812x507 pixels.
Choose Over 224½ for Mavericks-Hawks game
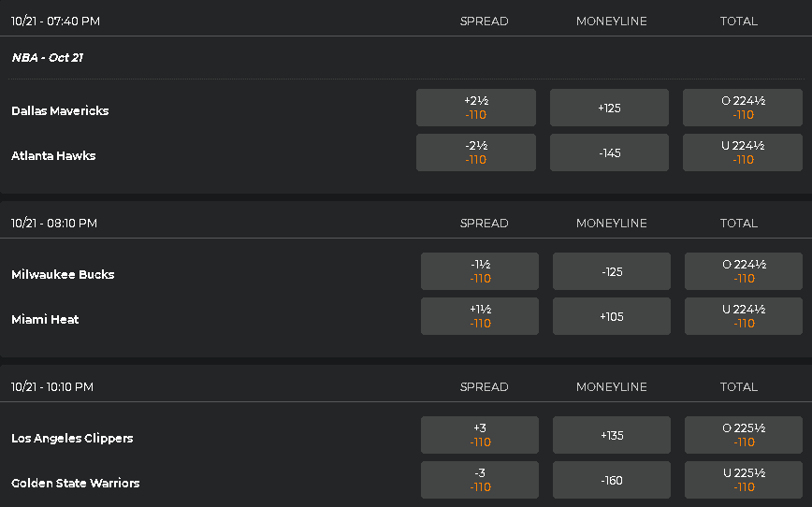coord(743,108)
